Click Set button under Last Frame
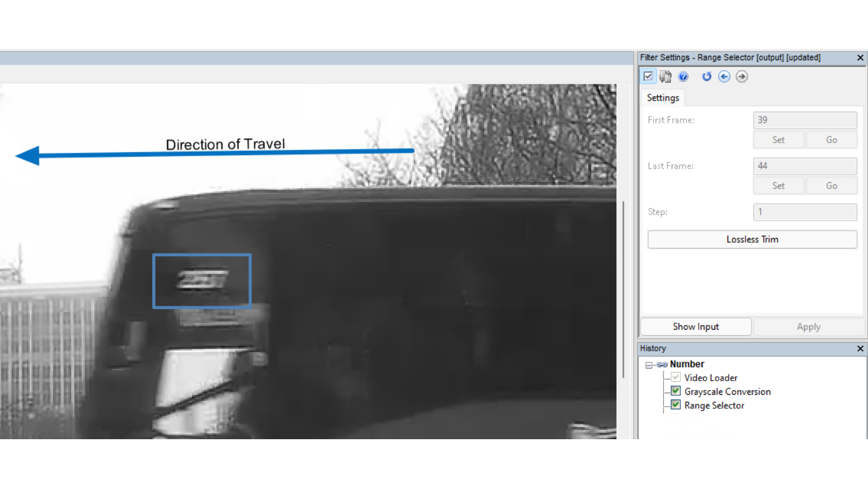 [778, 186]
